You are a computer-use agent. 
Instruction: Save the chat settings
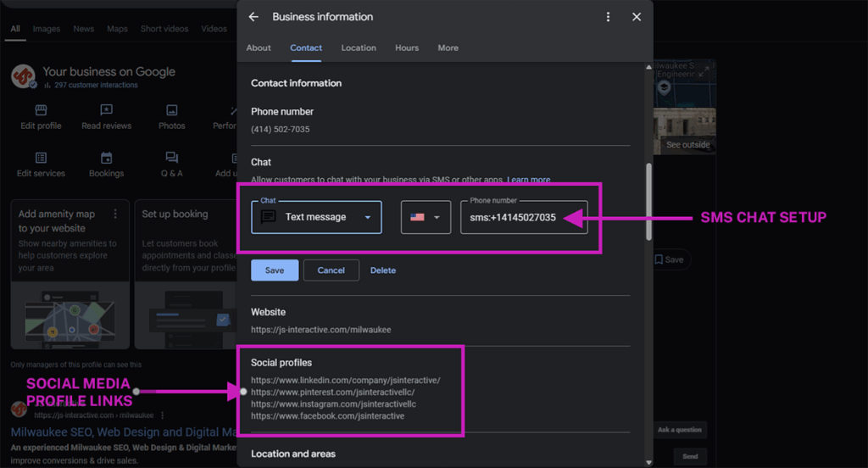pos(275,270)
